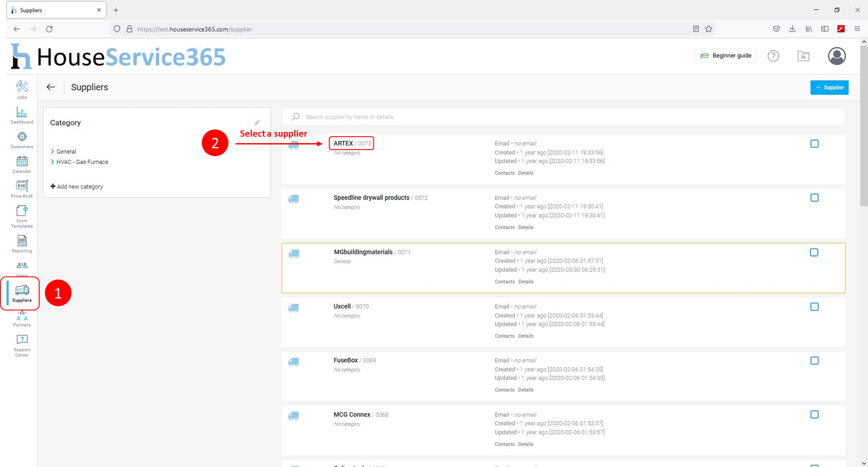The image size is (868, 467).
Task: Click Add new category
Action: point(77,186)
